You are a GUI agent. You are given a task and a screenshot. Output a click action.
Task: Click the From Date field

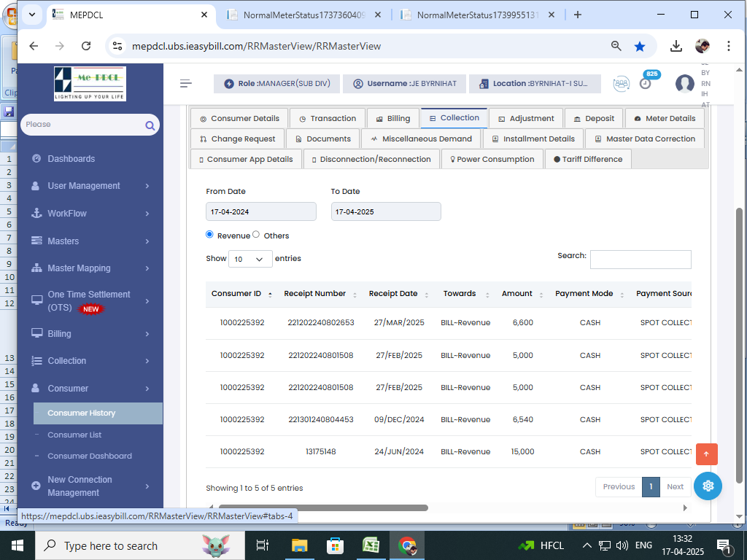click(x=260, y=211)
